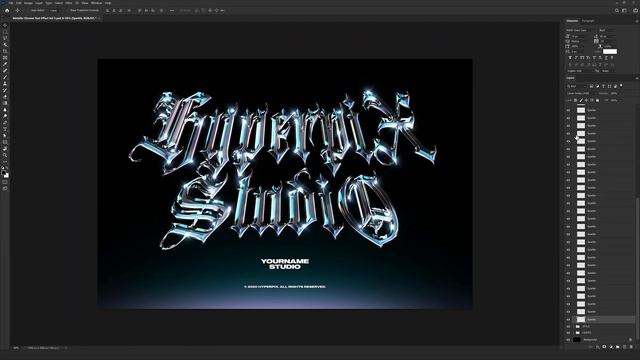Viewport: 640px width, 360px height.
Task: Apply Faux Bold in Character panel
Action: (570, 58)
